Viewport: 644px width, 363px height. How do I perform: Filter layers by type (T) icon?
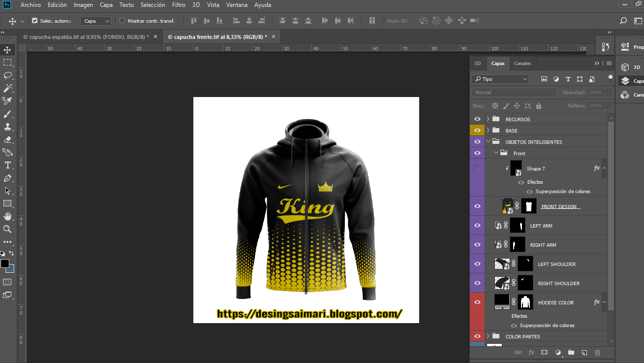(x=568, y=79)
